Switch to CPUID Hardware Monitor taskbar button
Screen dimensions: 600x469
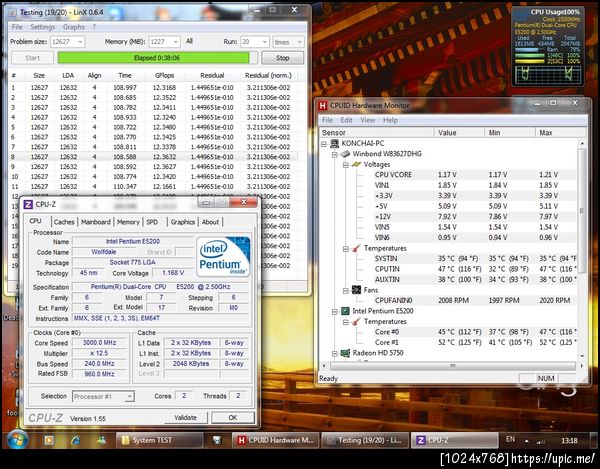tap(276, 440)
